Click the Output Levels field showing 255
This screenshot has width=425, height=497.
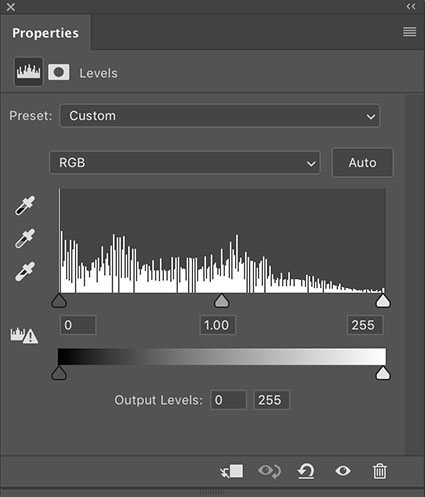272,400
